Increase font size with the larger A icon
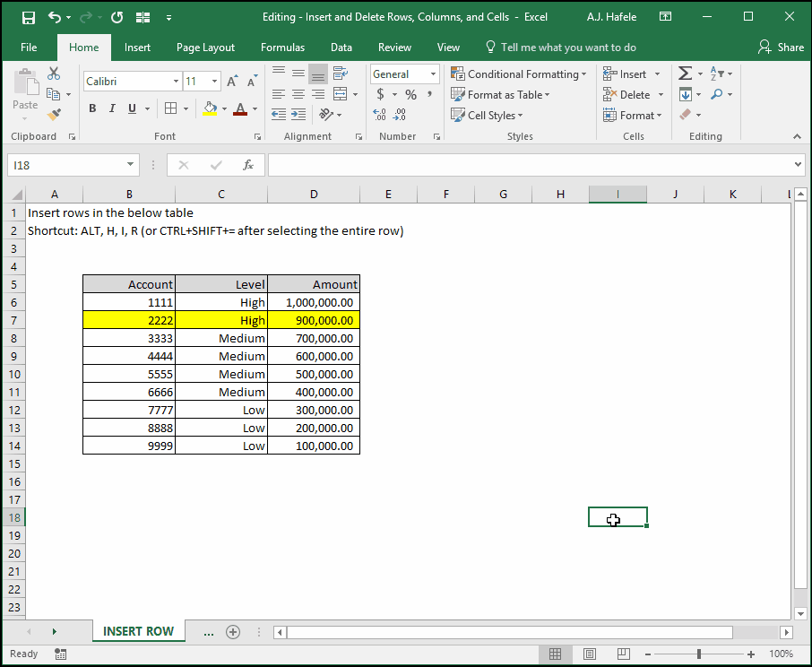 click(232, 82)
